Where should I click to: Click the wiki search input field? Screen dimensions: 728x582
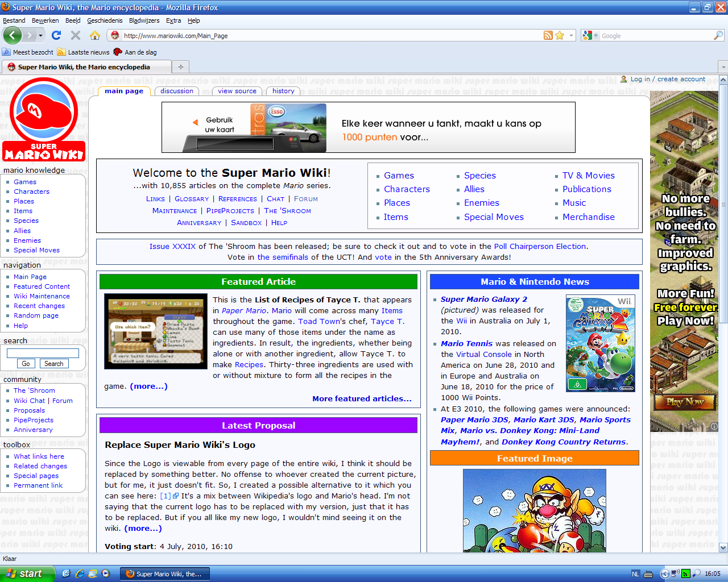pyautogui.click(x=43, y=353)
